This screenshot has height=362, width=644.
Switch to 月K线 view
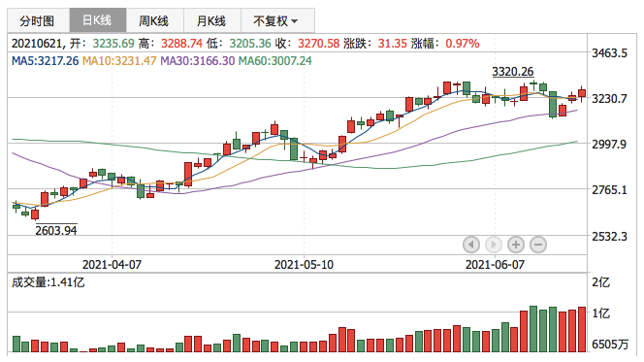point(212,20)
